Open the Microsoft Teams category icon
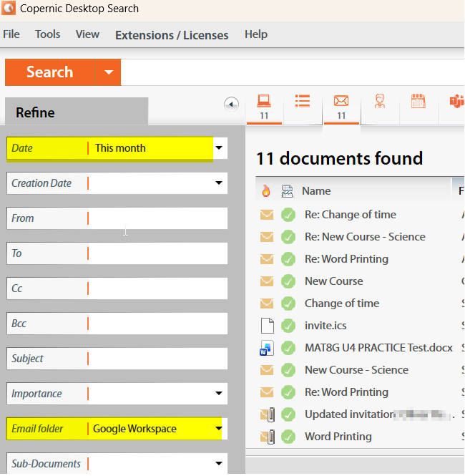The image size is (465, 476). (456, 102)
